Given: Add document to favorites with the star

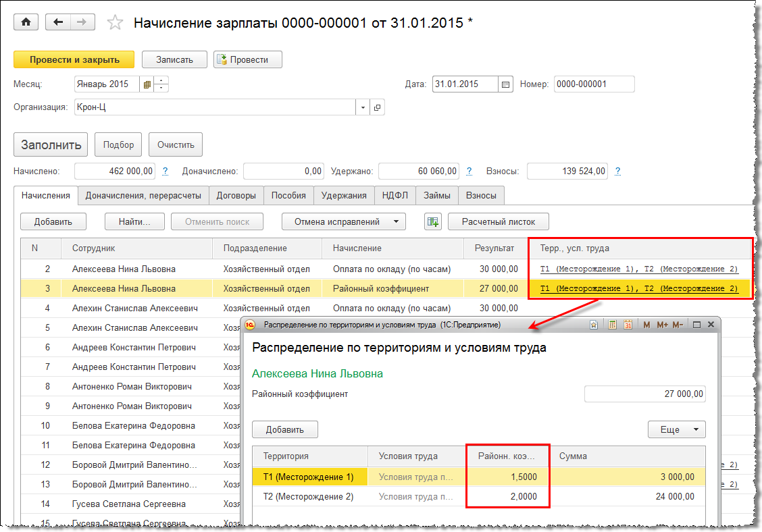Looking at the screenshot, I should tap(116, 23).
